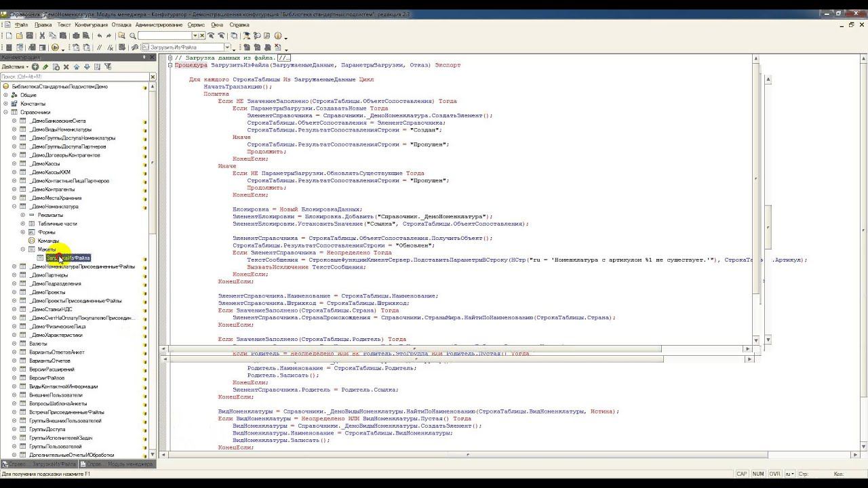Move item up in Configuration panel
The height and width of the screenshot is (488, 868).
(77, 66)
